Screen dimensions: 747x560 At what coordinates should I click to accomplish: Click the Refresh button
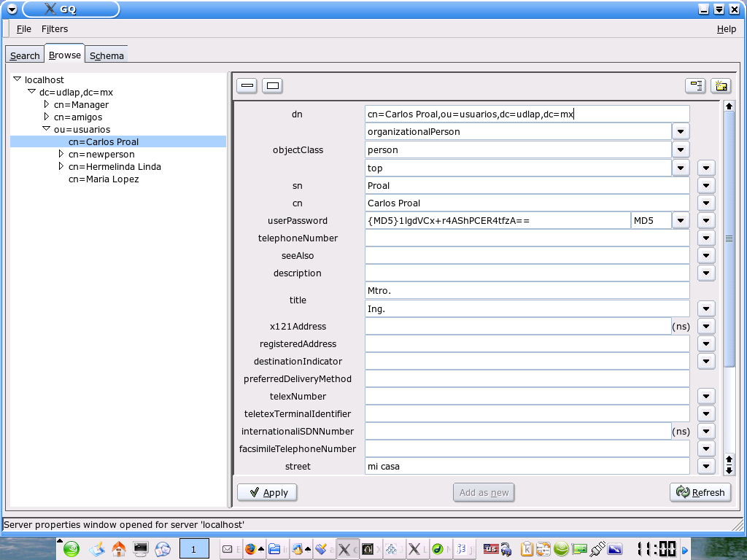(x=700, y=492)
